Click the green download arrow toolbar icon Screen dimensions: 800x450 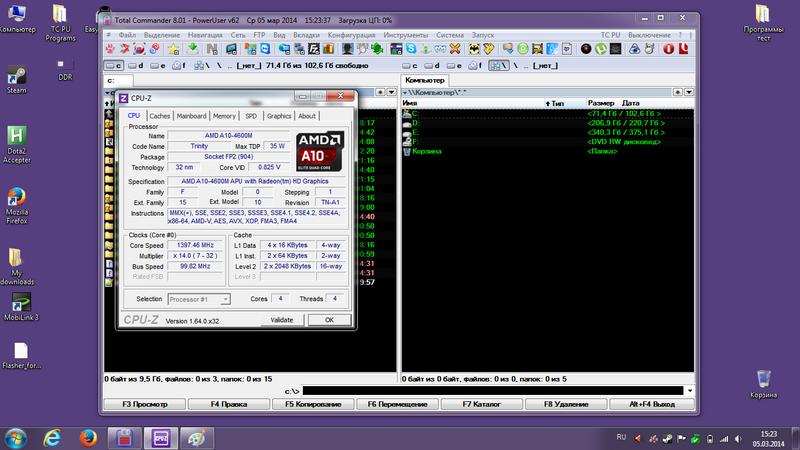point(193,49)
